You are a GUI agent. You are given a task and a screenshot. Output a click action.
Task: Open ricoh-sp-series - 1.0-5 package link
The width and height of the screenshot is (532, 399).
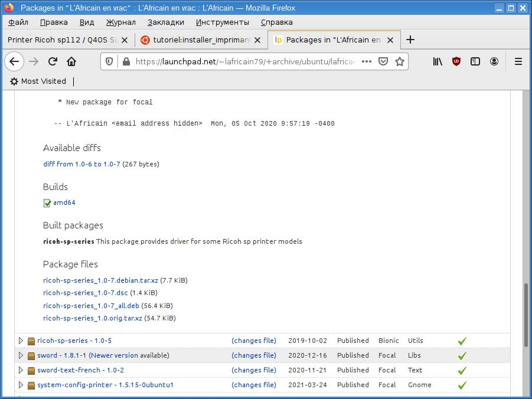click(x=74, y=341)
